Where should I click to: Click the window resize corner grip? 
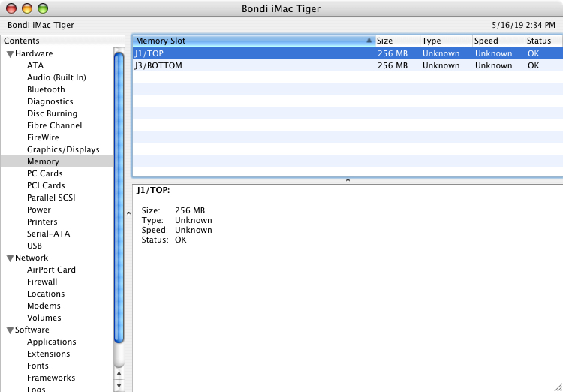(557, 386)
